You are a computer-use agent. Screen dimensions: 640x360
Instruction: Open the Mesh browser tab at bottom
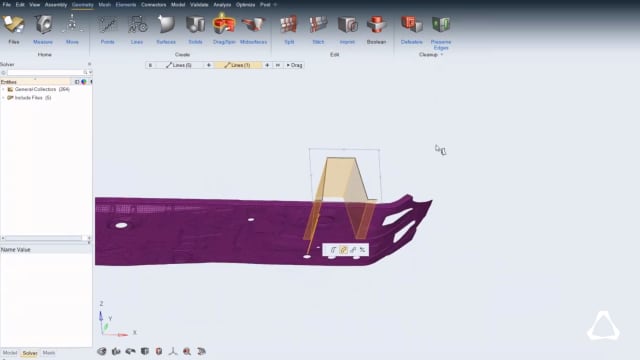pyautogui.click(x=49, y=353)
